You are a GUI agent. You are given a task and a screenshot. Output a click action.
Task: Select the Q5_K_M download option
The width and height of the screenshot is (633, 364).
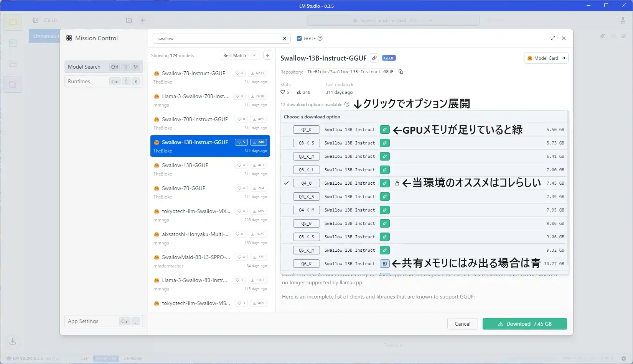tap(306, 250)
